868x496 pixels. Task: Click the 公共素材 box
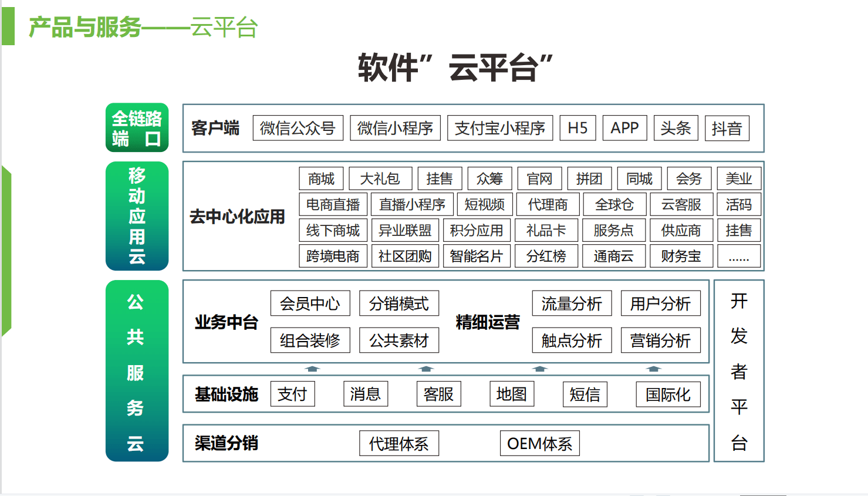[399, 340]
